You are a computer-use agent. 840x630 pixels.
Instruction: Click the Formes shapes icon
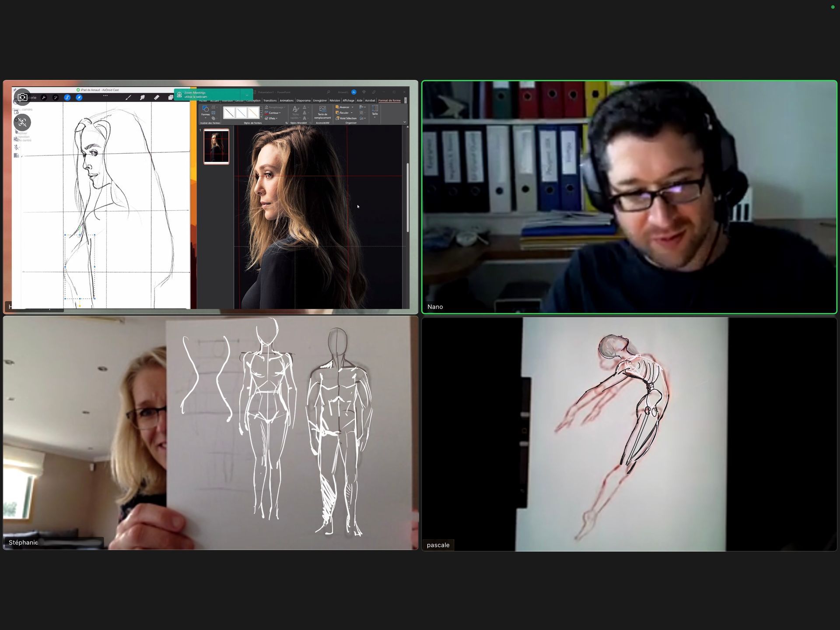[x=206, y=110]
